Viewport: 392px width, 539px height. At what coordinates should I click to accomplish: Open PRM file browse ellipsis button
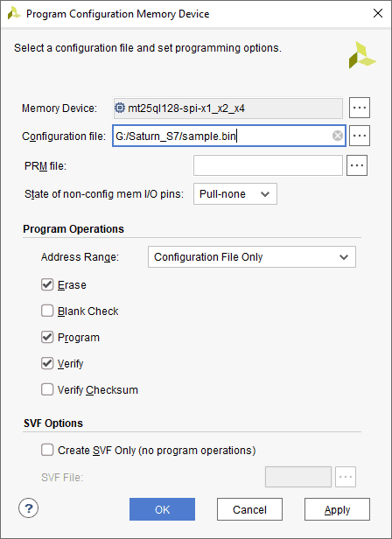357,165
